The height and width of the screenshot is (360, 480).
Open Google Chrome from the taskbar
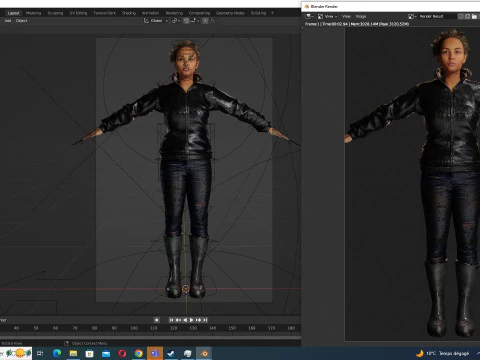(139, 353)
